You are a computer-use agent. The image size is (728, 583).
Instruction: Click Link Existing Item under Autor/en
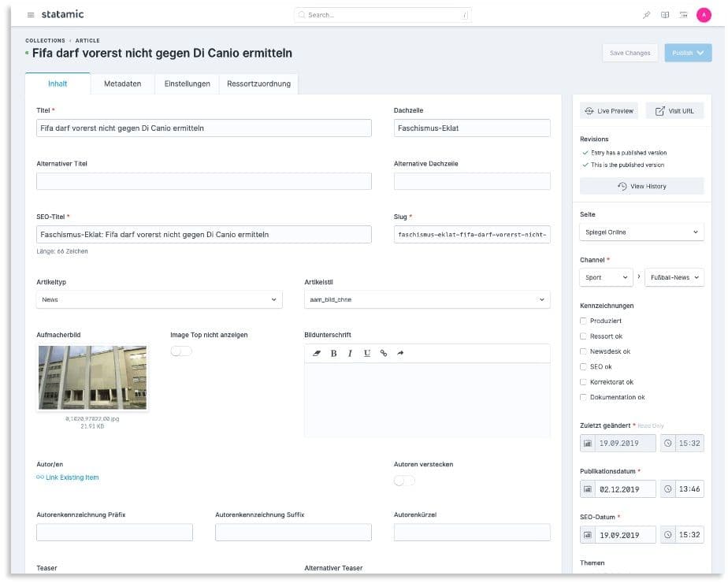72,477
